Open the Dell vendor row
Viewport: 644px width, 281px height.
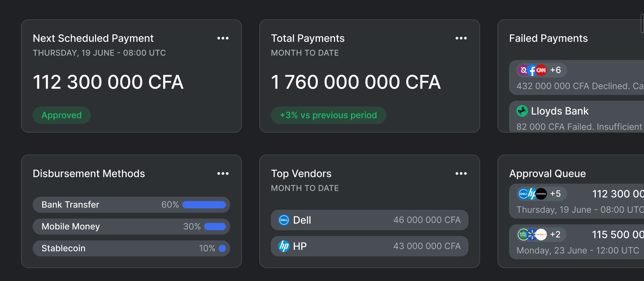click(x=370, y=220)
